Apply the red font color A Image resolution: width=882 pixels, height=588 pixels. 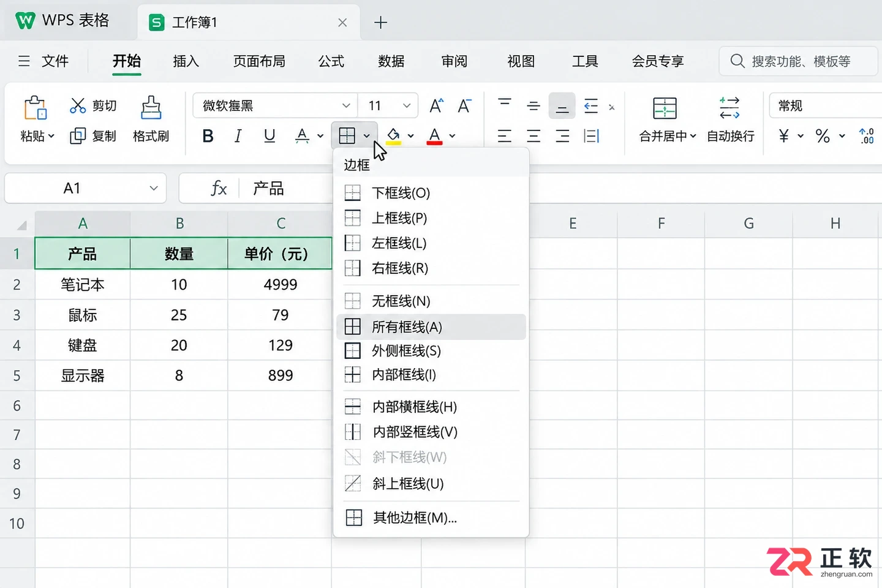(435, 136)
